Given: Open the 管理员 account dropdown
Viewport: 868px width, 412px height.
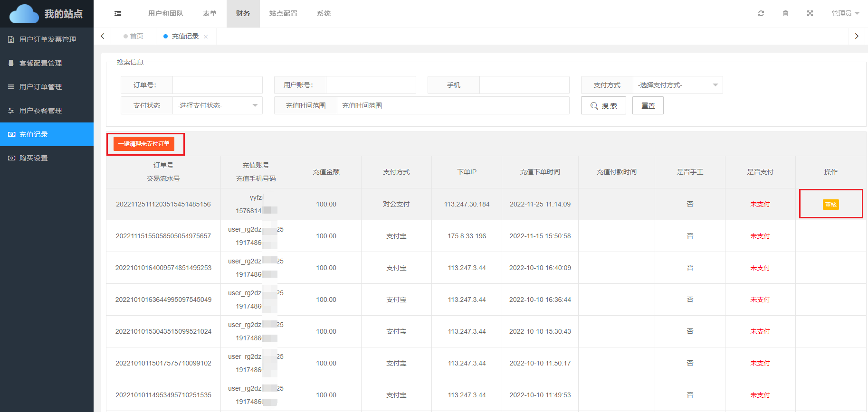Looking at the screenshot, I should click(x=845, y=13).
